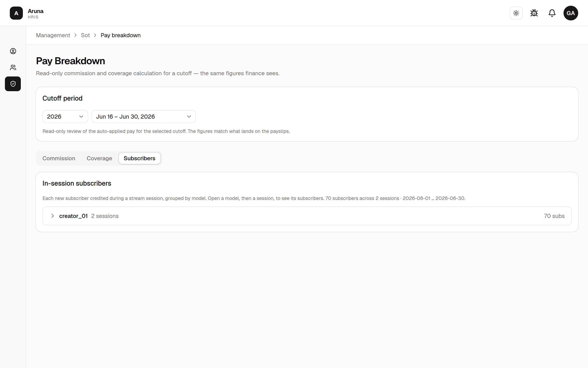The width and height of the screenshot is (588, 368).
Task: Switch to the Commission tab
Action: pyautogui.click(x=59, y=158)
